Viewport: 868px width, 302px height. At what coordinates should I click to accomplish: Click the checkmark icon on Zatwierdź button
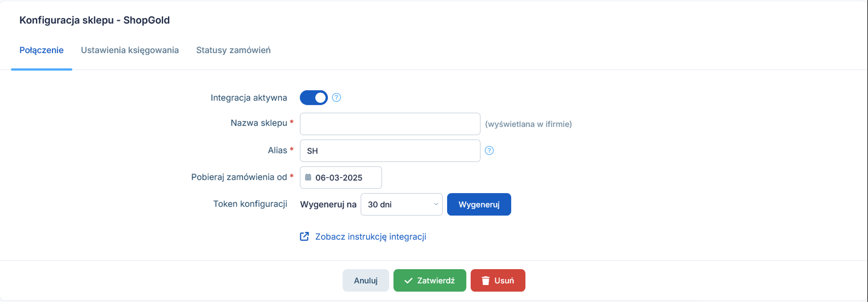point(408,281)
